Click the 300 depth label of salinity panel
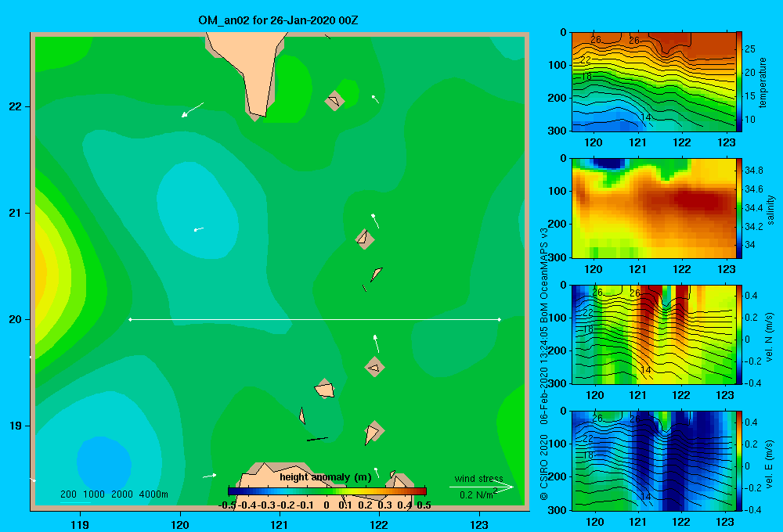 (x=557, y=257)
